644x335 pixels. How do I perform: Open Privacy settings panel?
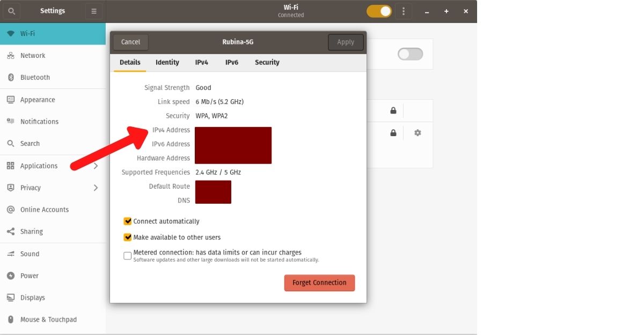(53, 188)
